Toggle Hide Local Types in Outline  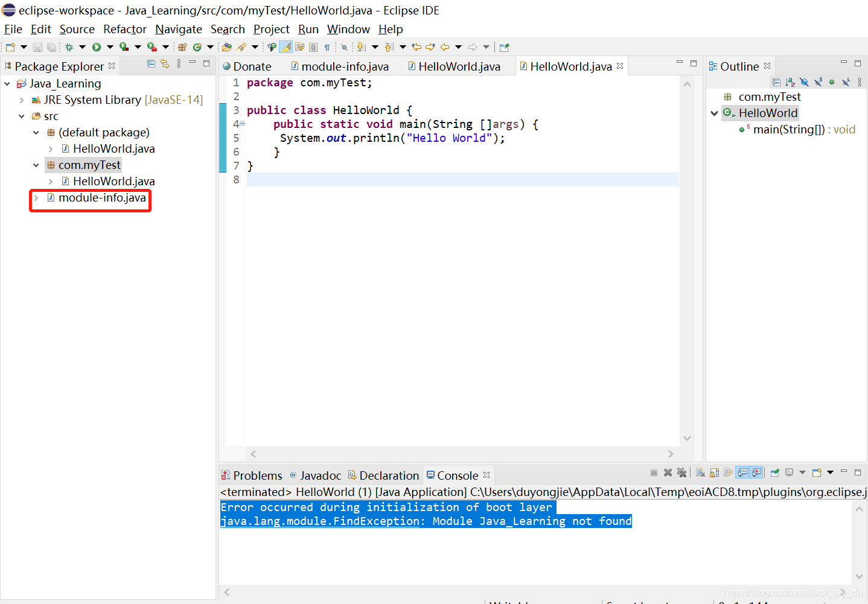pyautogui.click(x=846, y=82)
